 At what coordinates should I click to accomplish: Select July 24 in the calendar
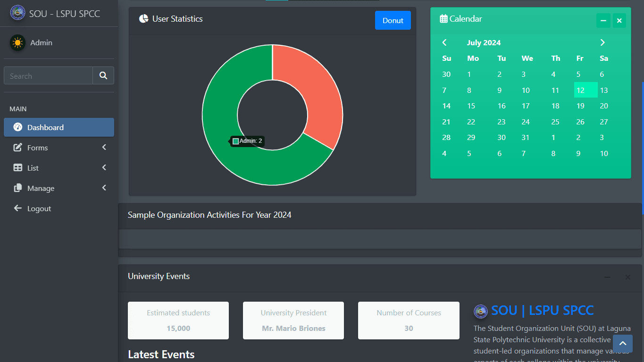[x=526, y=122]
